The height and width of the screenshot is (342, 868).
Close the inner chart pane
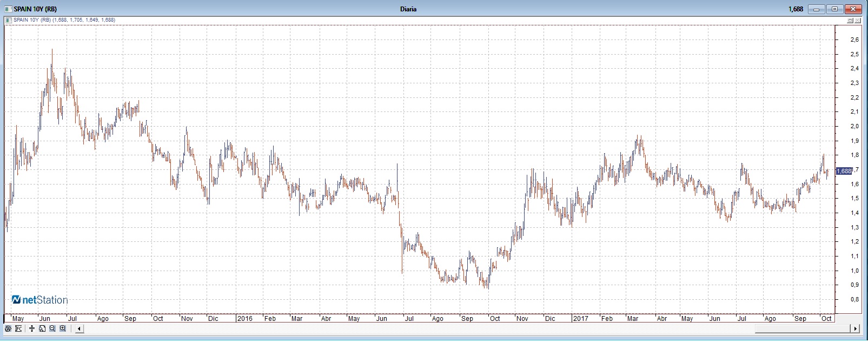pos(858,21)
